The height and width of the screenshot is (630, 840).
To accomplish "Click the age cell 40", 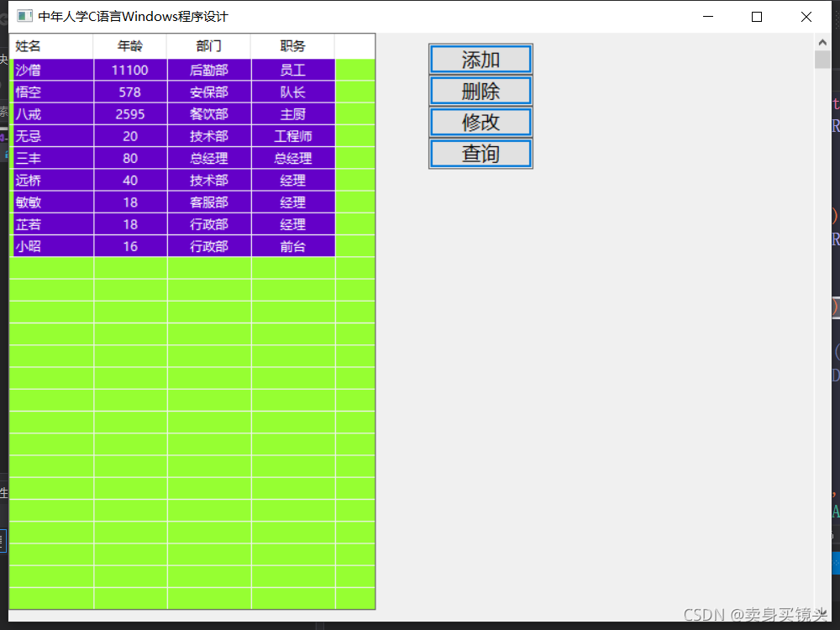I will [x=130, y=180].
